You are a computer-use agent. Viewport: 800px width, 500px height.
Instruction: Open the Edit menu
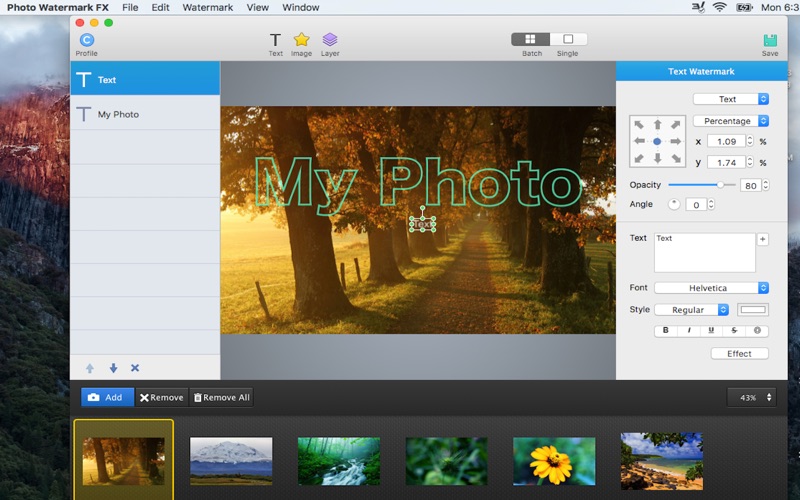tap(160, 7)
